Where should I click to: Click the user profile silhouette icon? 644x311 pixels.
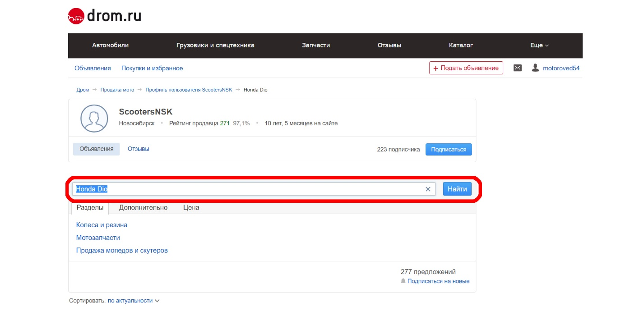(x=535, y=68)
